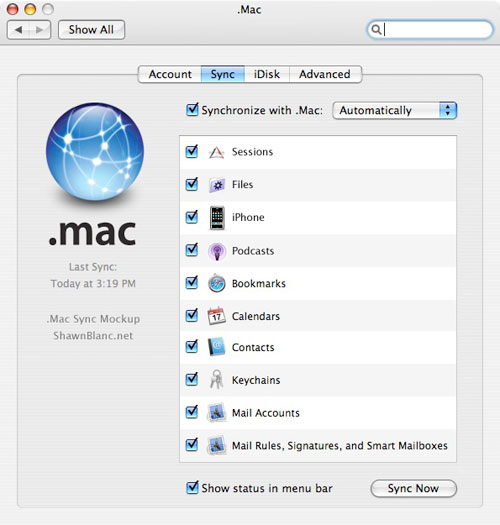This screenshot has width=500, height=525.
Task: Close the window with red button
Action: [x=13, y=9]
